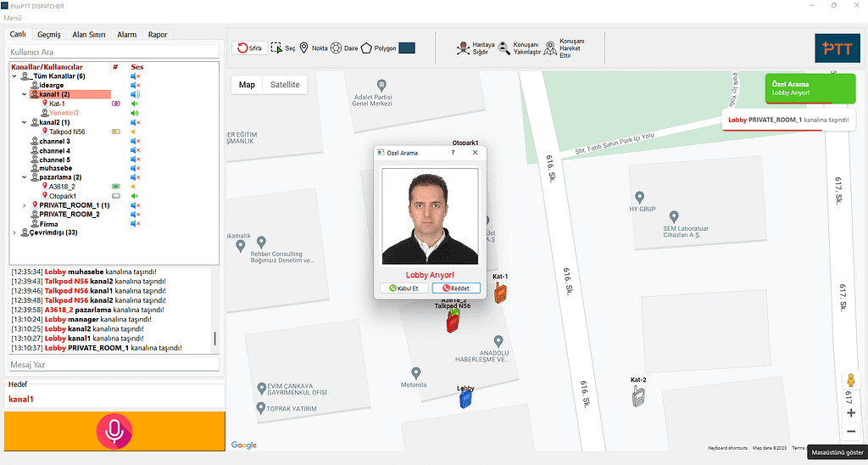This screenshot has height=465, width=868.
Task: Click the Pegman street view icon
Action: [x=849, y=381]
